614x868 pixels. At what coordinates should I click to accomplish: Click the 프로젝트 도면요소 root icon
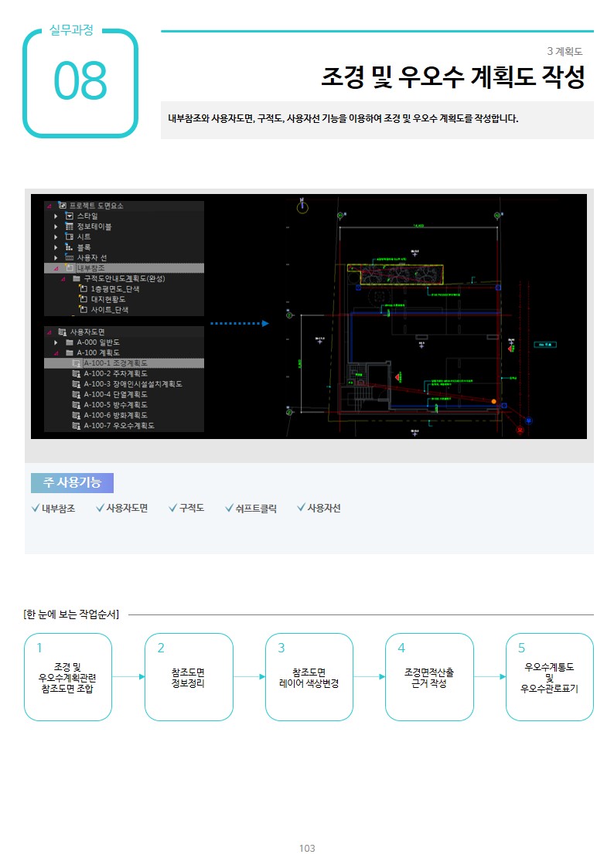pos(62,206)
